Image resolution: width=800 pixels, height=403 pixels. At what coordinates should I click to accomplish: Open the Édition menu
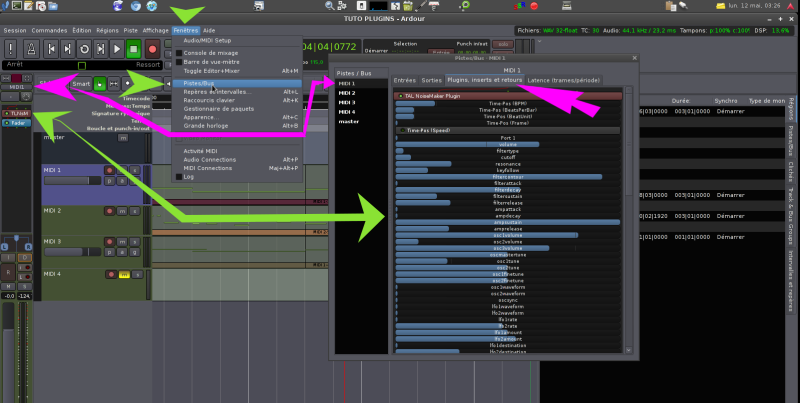(x=82, y=31)
